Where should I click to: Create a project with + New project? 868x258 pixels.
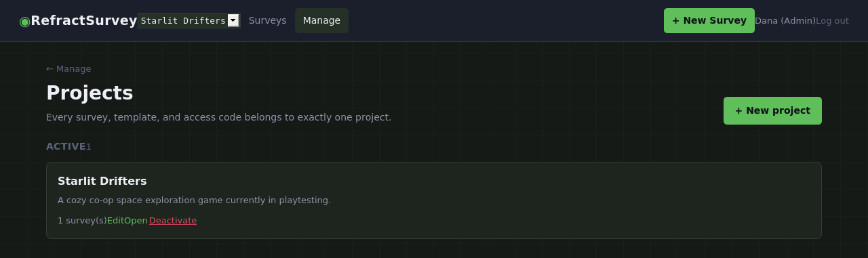click(x=772, y=110)
